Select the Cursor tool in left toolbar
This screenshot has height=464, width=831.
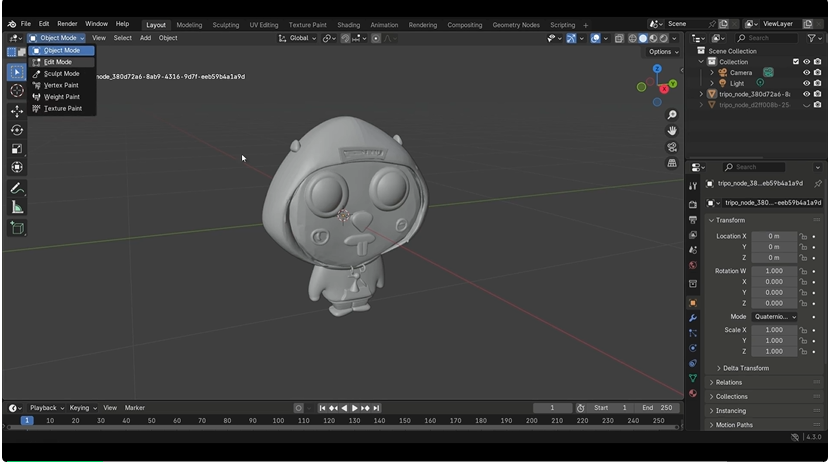tap(17, 91)
